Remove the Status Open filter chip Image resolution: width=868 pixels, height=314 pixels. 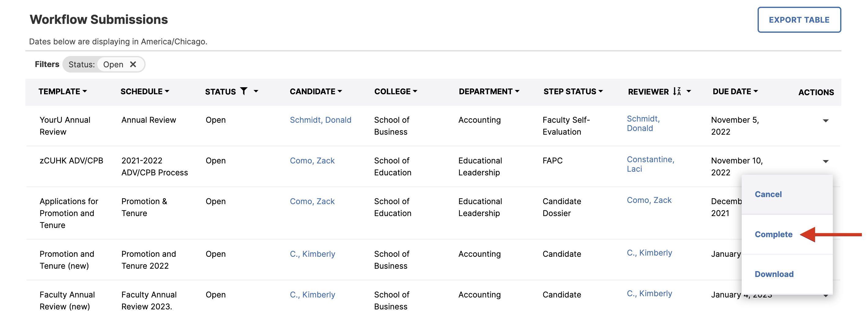133,64
